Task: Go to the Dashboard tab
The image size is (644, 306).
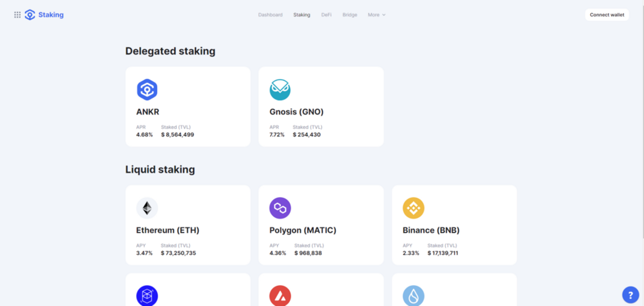Action: [270, 15]
